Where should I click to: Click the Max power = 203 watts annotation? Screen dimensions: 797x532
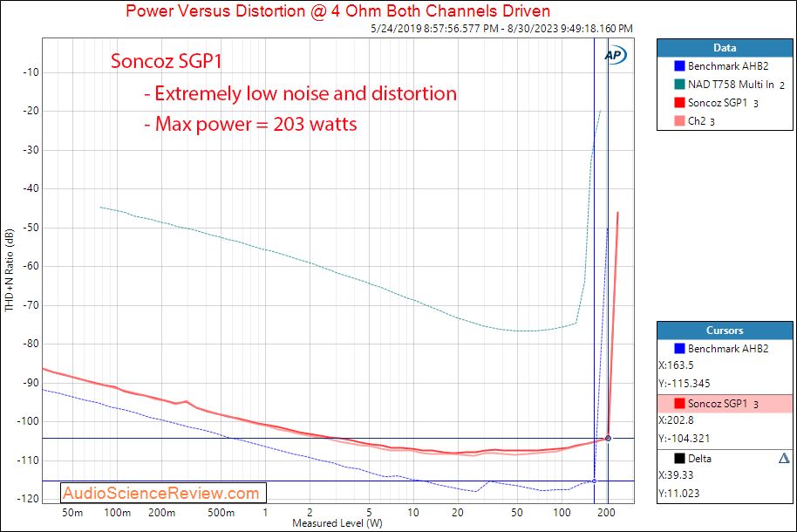[x=250, y=124]
